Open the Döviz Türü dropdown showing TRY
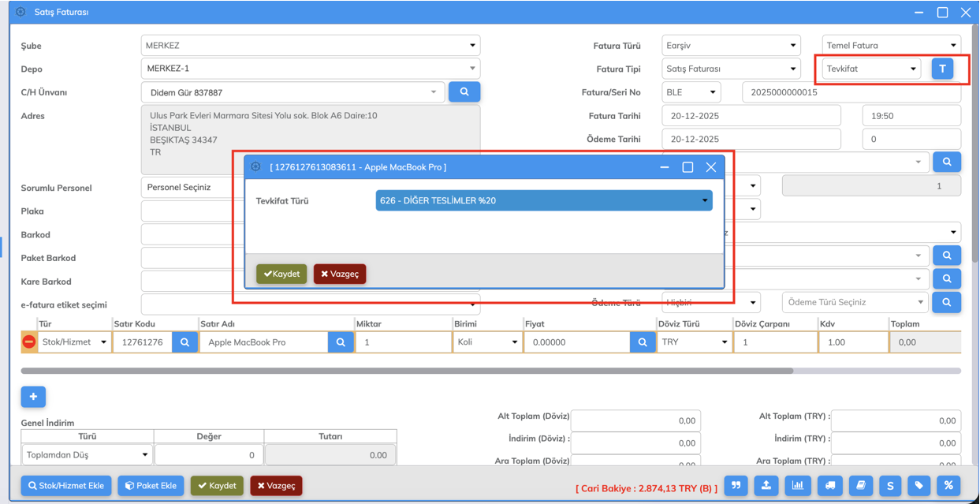Screen dimensions: 980x504 coord(693,342)
